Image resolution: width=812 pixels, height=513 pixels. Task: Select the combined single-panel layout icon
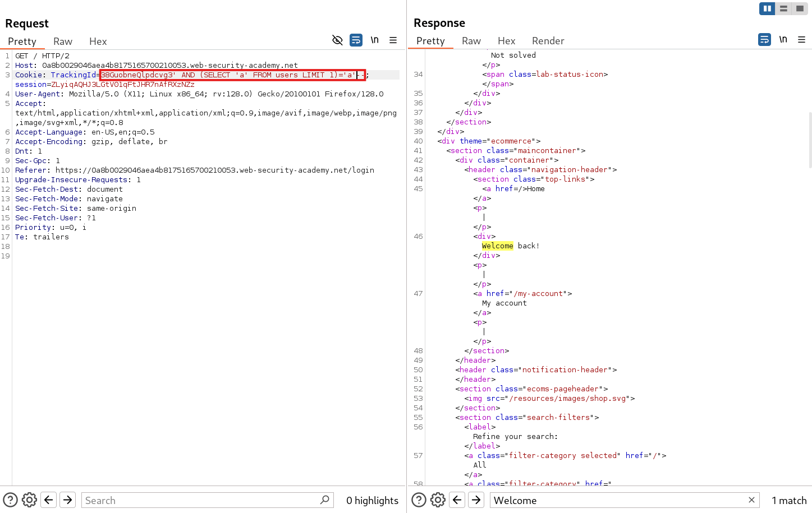pyautogui.click(x=800, y=8)
